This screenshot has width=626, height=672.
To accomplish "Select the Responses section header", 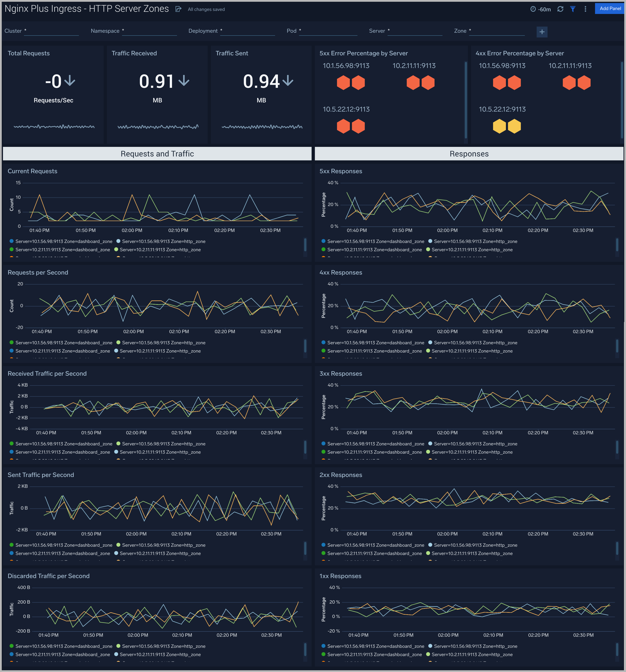I will coord(469,154).
